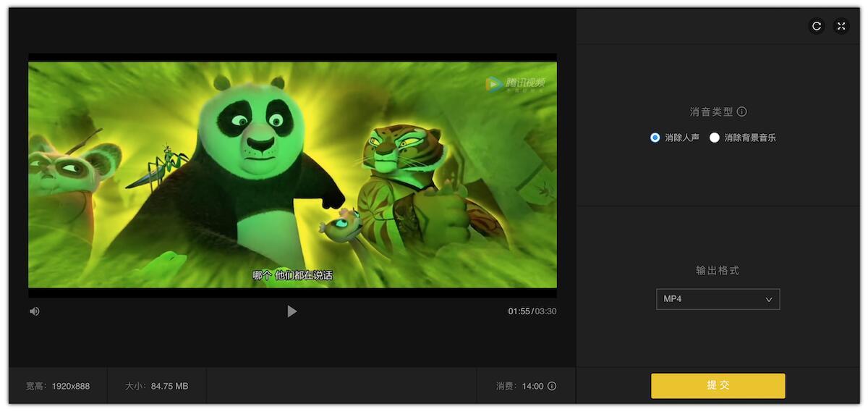Click the subtitle text 哪个 他们都在说话

click(x=292, y=275)
